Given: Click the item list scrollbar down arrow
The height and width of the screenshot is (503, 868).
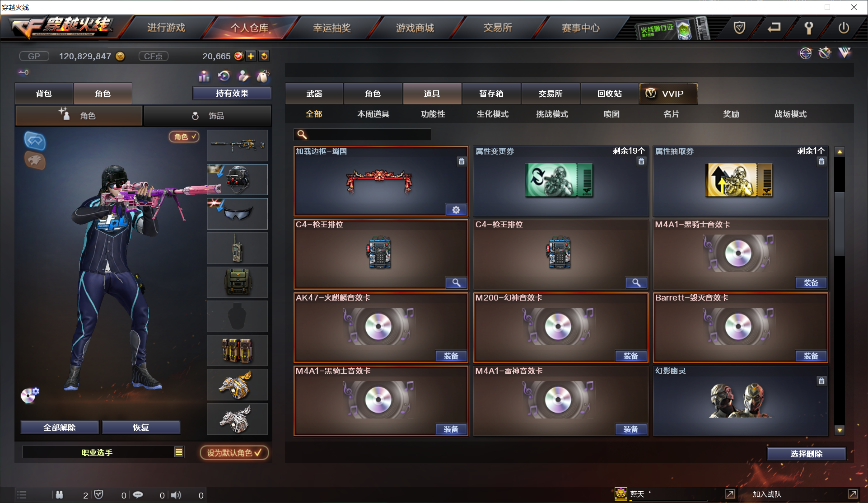Looking at the screenshot, I should 840,430.
